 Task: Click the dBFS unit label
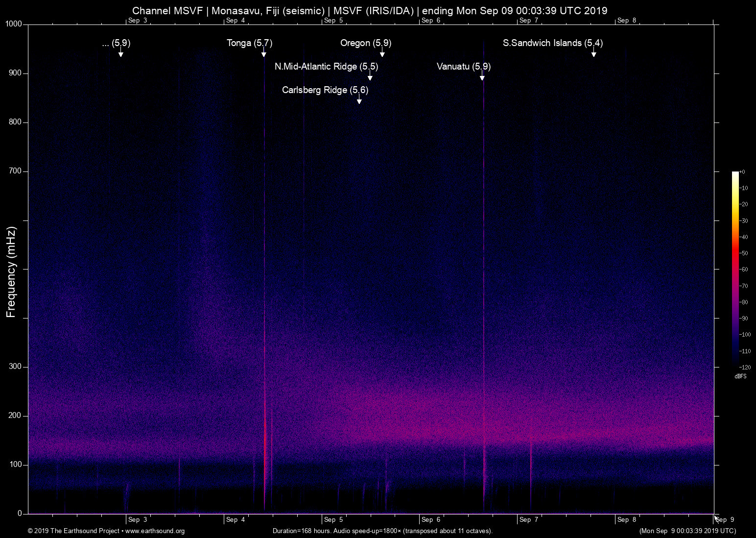[x=740, y=377]
